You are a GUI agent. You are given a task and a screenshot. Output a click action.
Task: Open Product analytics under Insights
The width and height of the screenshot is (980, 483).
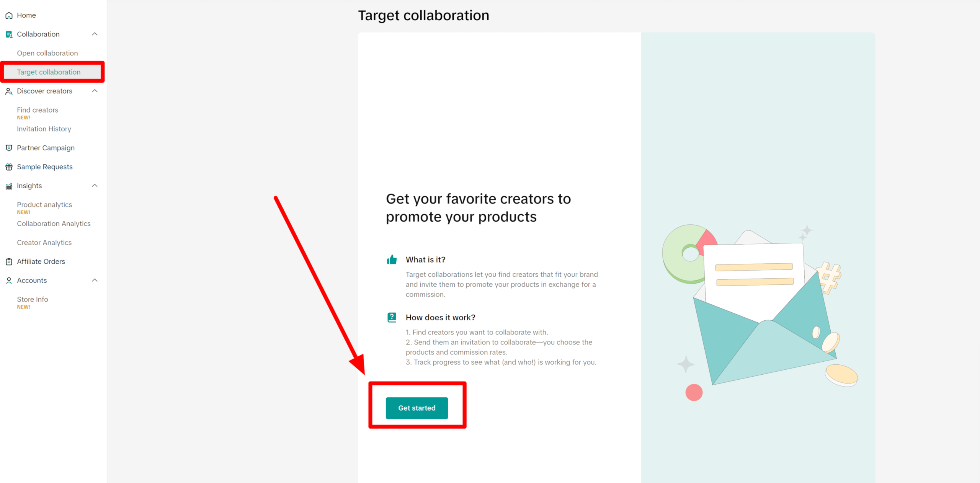coord(44,205)
